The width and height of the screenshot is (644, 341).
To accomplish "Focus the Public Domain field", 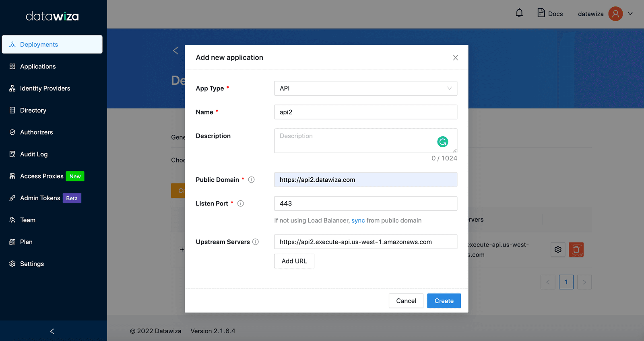I will click(x=365, y=180).
